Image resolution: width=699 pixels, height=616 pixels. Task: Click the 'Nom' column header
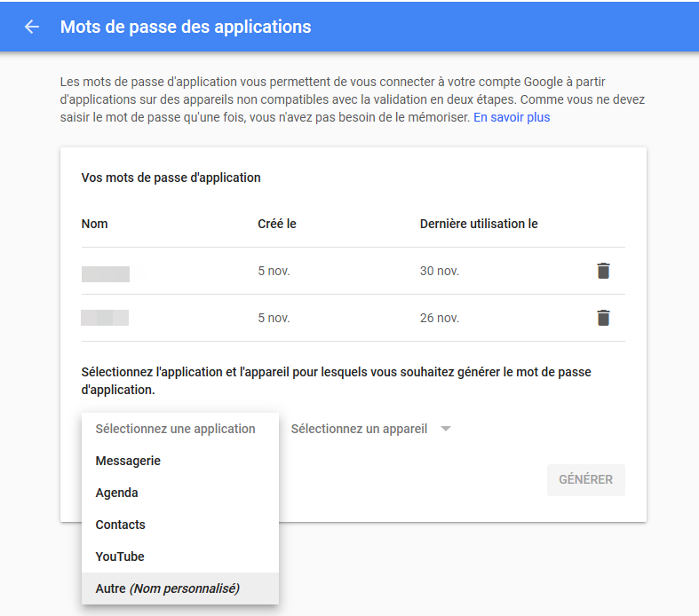point(94,224)
